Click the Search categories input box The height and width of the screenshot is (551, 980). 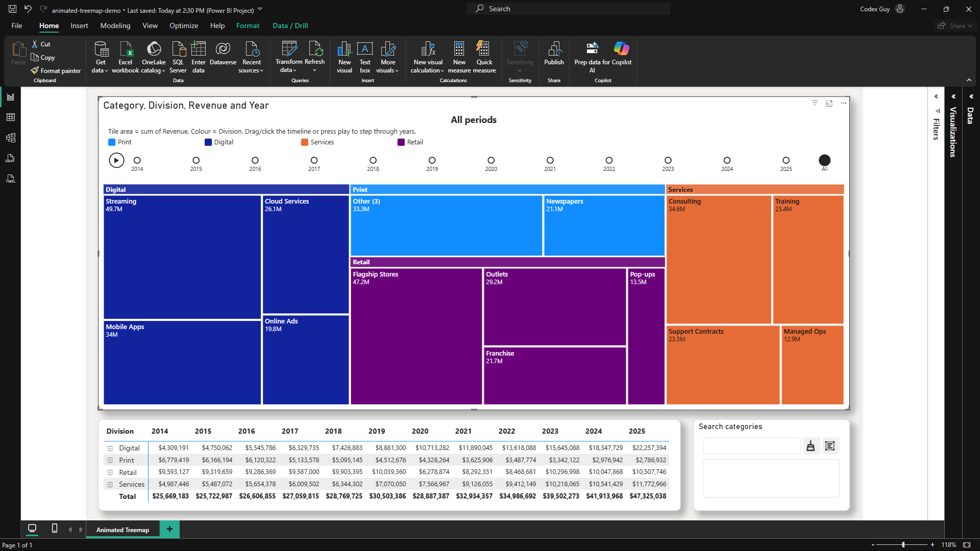pyautogui.click(x=752, y=446)
